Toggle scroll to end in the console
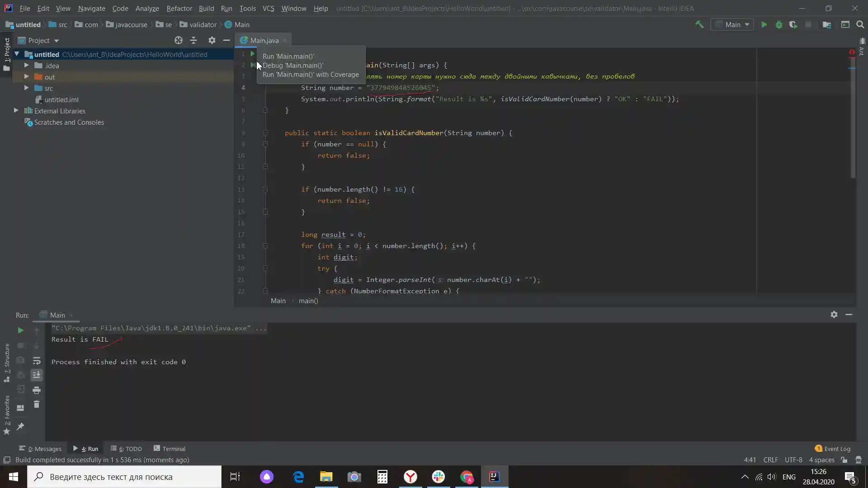Screen dimensions: 868x488 37,375
